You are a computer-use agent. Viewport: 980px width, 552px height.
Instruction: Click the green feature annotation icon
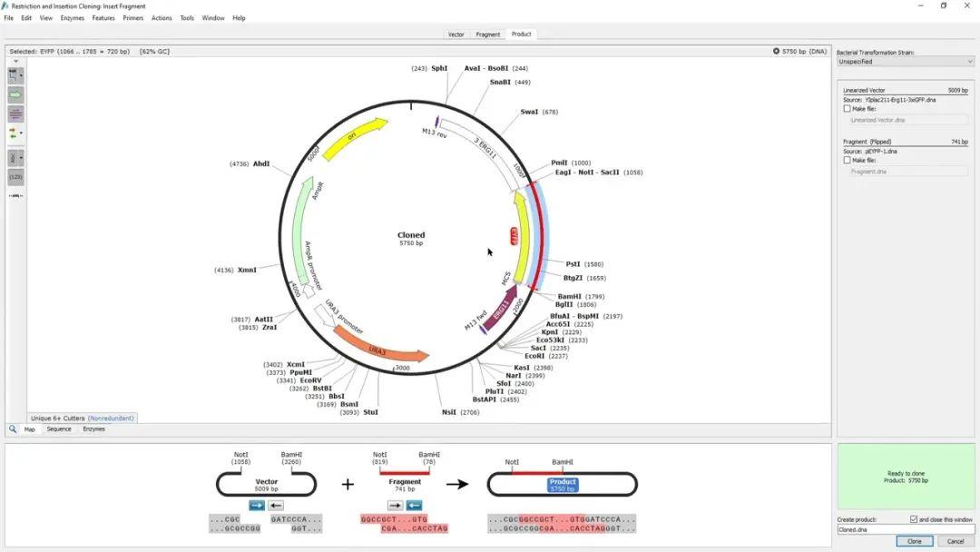click(13, 94)
